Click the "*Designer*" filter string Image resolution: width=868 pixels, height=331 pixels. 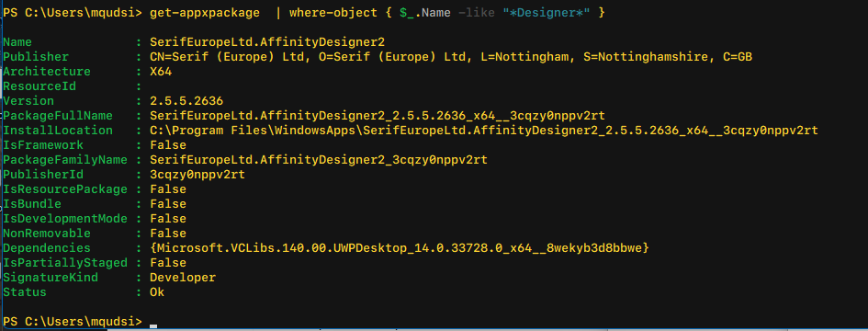pos(546,13)
